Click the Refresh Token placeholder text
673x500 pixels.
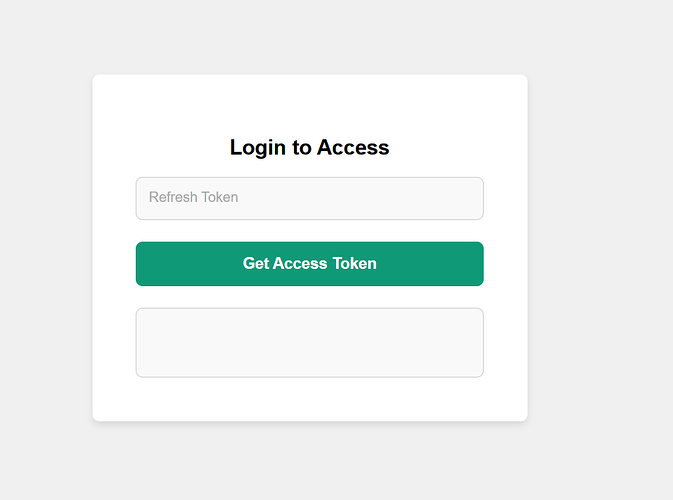pos(194,197)
